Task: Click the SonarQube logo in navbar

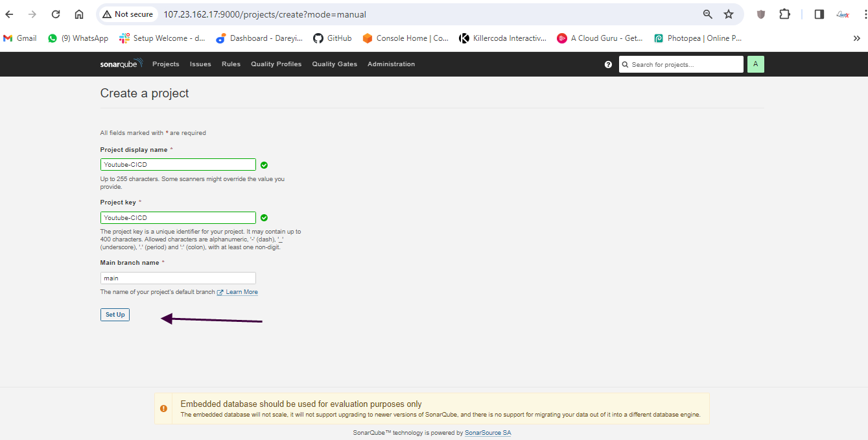Action: coord(121,64)
